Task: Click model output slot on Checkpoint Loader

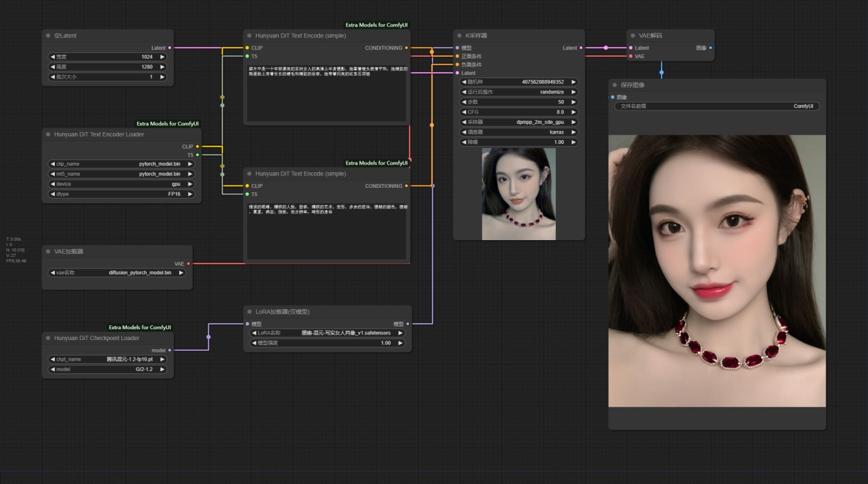Action: 170,350
